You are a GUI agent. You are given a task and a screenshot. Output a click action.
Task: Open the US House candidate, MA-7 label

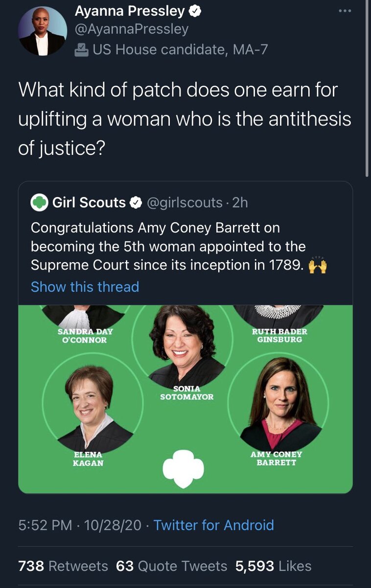(180, 49)
